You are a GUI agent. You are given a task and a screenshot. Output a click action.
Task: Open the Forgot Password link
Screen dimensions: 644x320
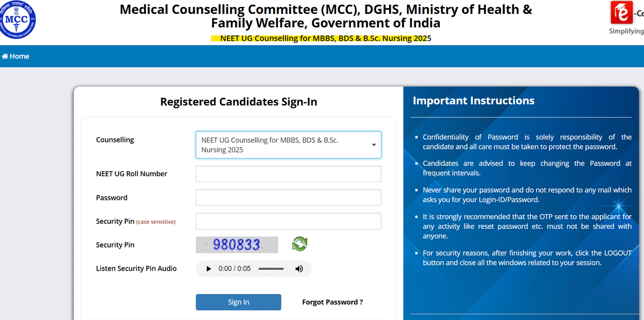332,302
